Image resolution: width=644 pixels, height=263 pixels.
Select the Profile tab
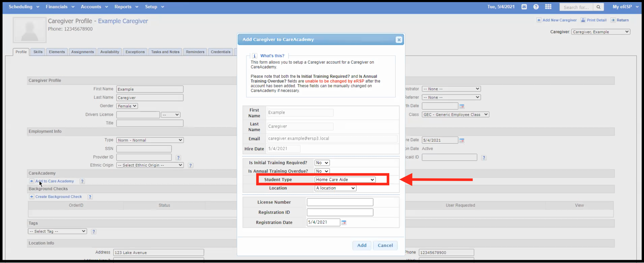click(x=21, y=52)
